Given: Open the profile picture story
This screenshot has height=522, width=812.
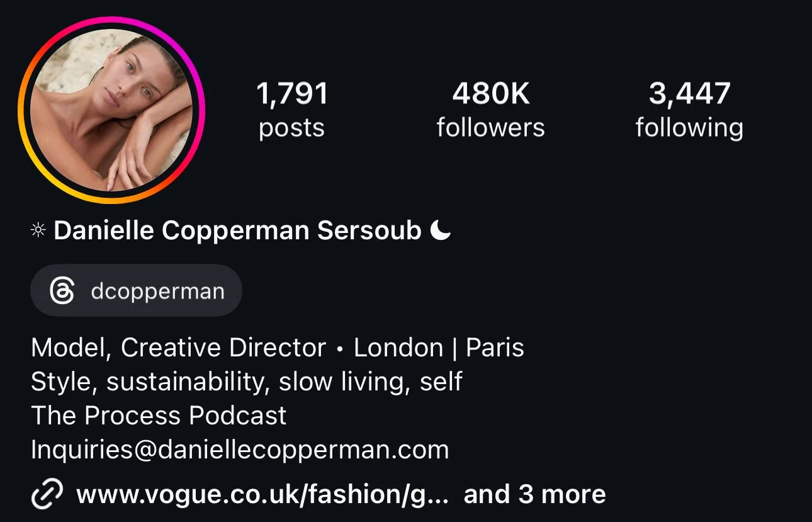Looking at the screenshot, I should [111, 110].
